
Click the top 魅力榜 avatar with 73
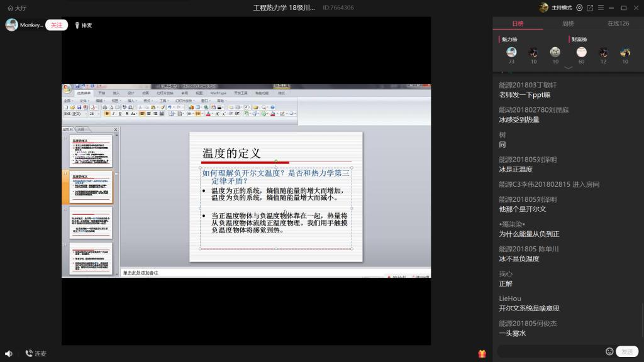(x=511, y=52)
